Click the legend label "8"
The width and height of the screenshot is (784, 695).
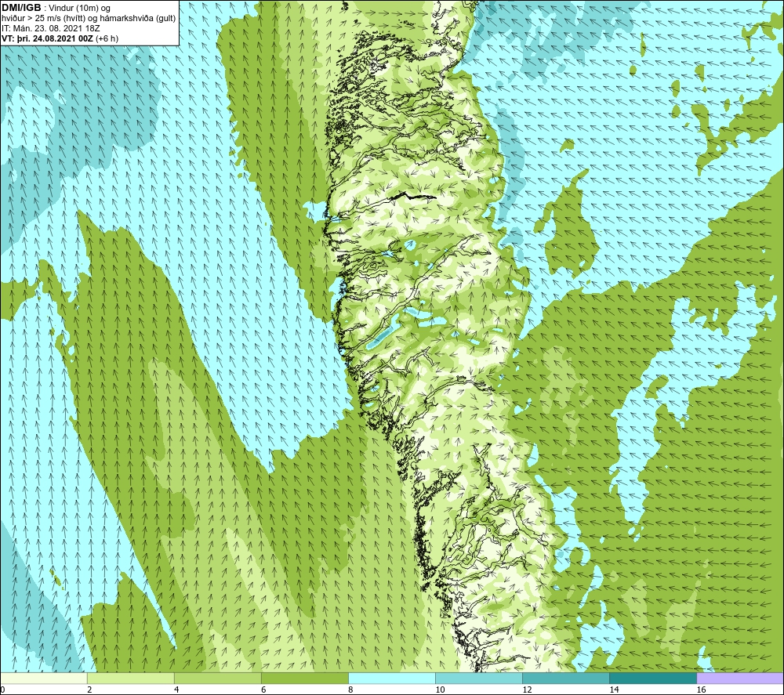[x=350, y=690]
